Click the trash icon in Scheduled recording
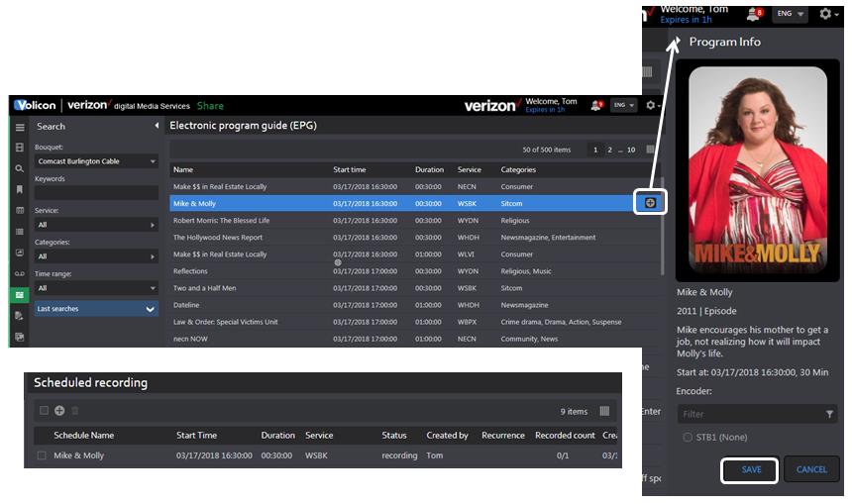This screenshot has height=504, width=852. point(75,411)
